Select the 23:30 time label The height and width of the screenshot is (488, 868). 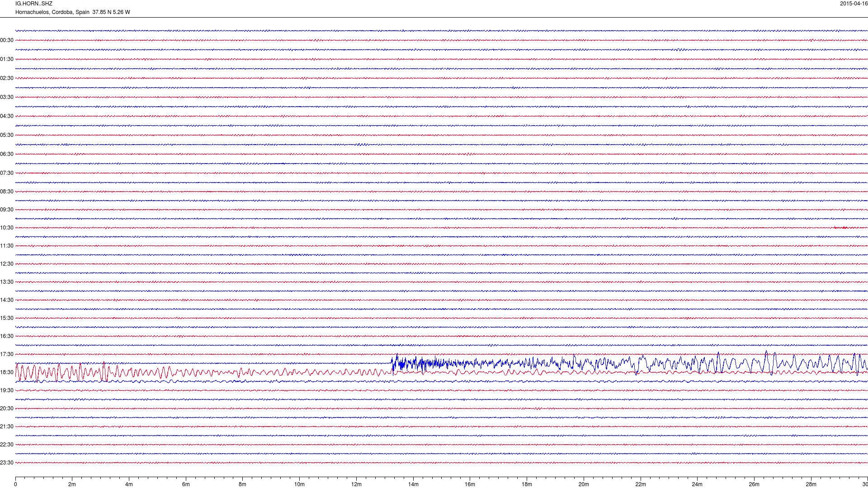[7, 463]
